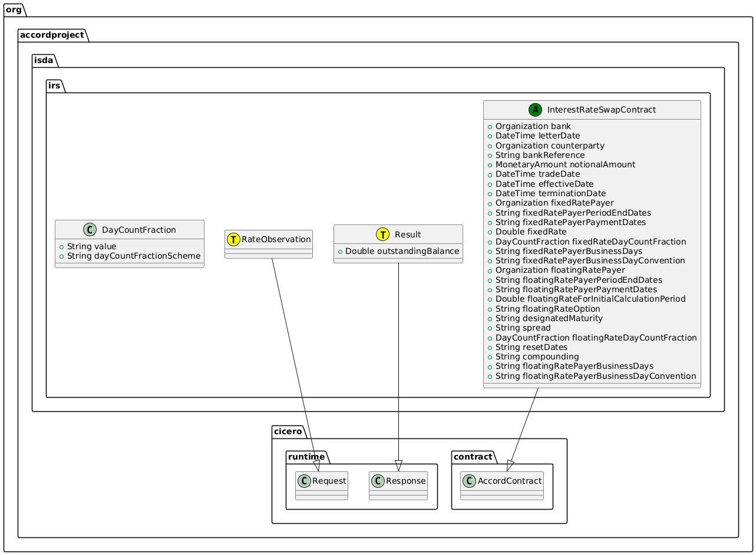Click the DateTime terminationDate attribute
756x555 pixels.
550,193
